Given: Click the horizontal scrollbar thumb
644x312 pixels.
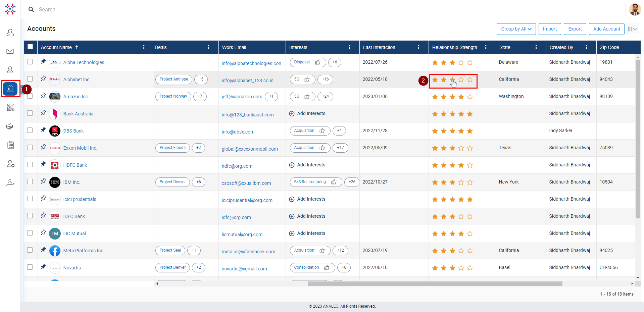Looking at the screenshot, I should tap(435, 283).
